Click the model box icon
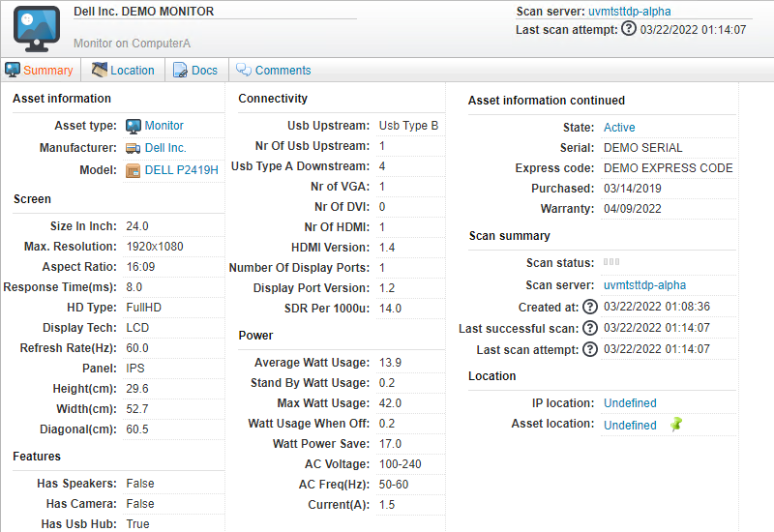This screenshot has width=774, height=532. (x=134, y=170)
